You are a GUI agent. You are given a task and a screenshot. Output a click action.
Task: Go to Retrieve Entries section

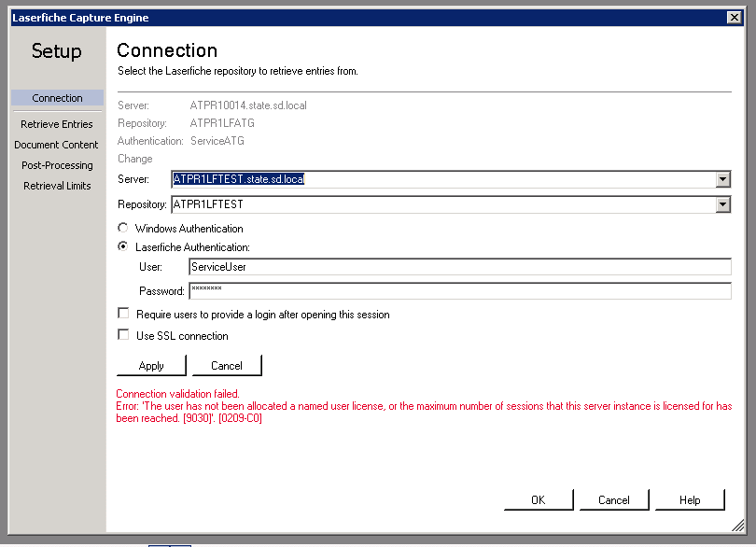tap(57, 124)
